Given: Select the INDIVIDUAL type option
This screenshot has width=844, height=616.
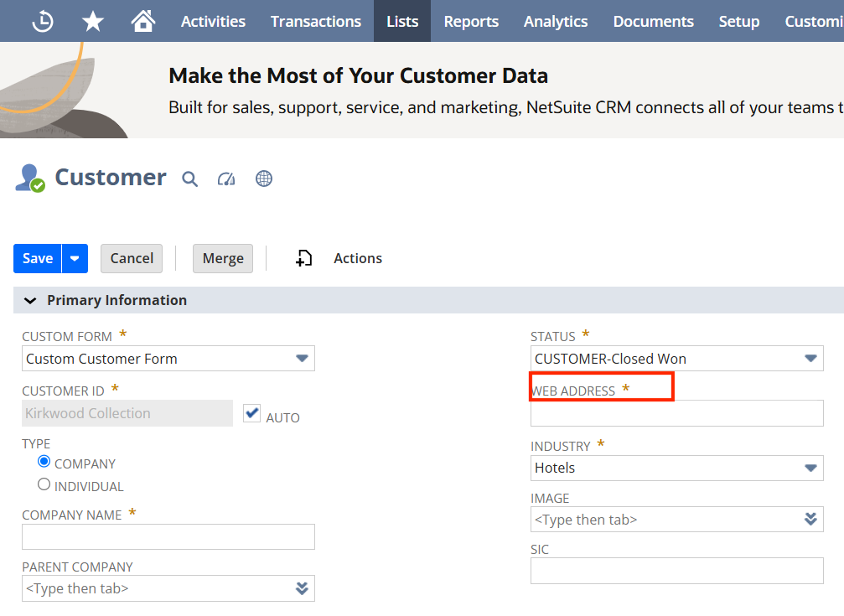Looking at the screenshot, I should (x=44, y=484).
